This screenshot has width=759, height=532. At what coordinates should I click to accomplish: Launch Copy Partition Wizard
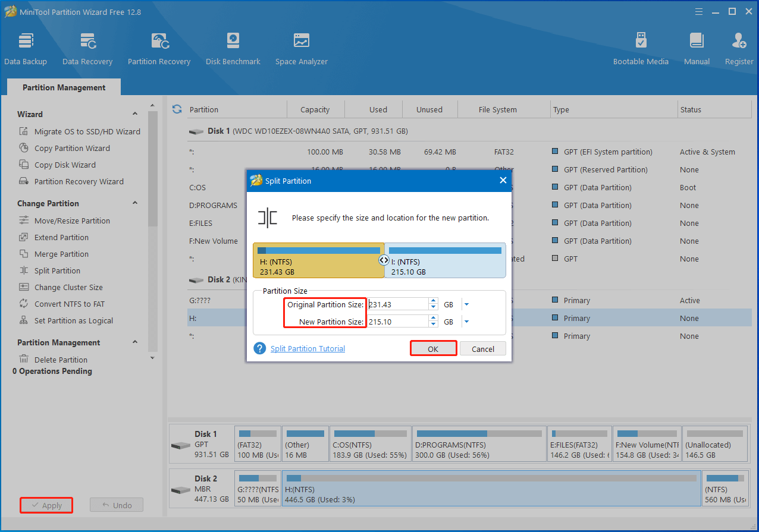(x=72, y=148)
